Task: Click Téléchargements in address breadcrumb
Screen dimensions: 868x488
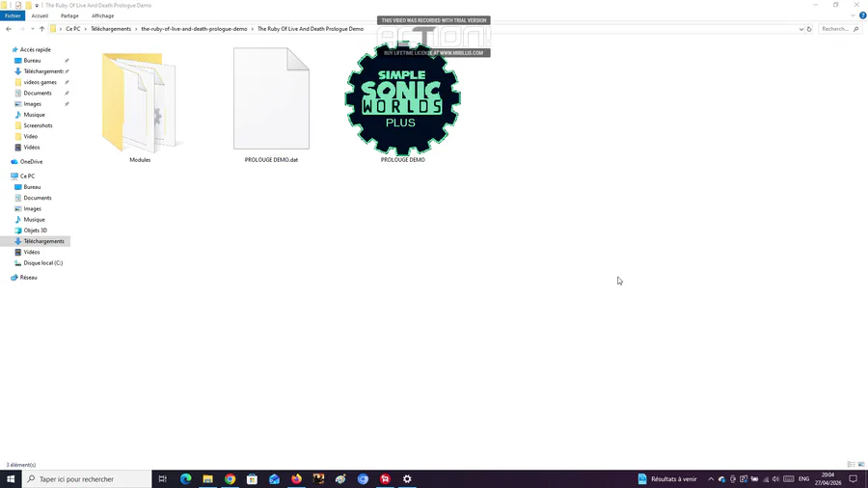Action: [x=111, y=29]
